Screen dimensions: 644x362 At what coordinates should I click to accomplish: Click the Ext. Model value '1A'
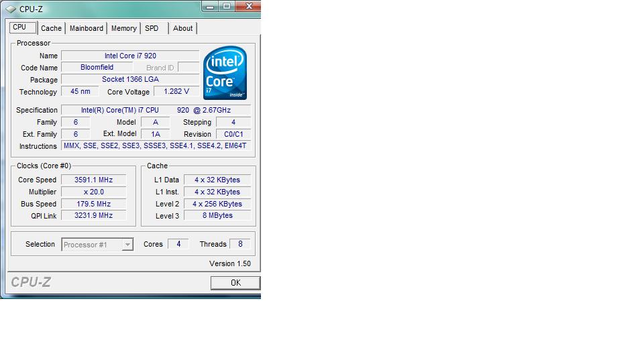click(155, 134)
